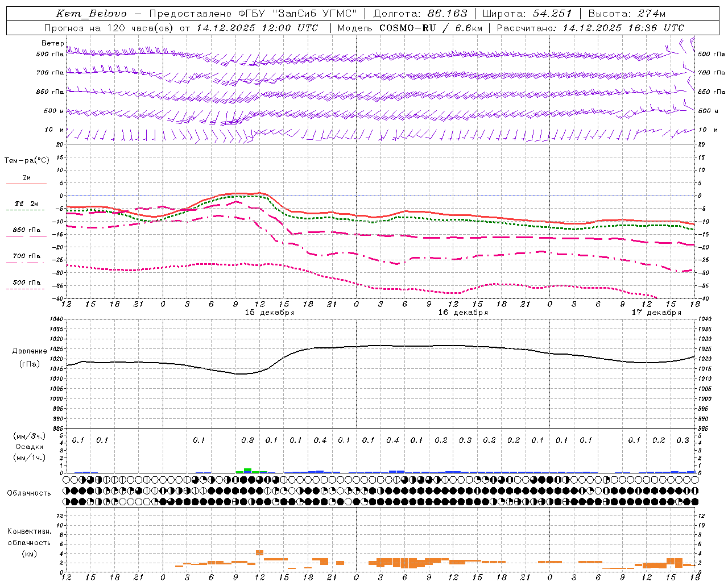Click the Прогноз на 120 часа(ов) text
728x582 pixels.
109,28
